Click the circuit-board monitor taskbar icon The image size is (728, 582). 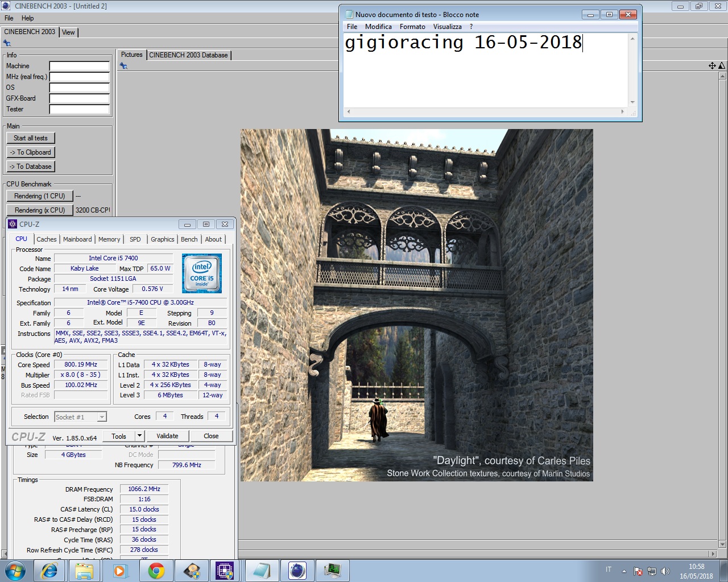click(x=333, y=571)
